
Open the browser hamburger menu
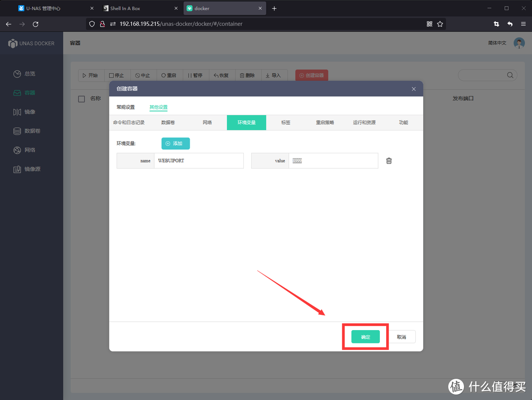click(524, 24)
